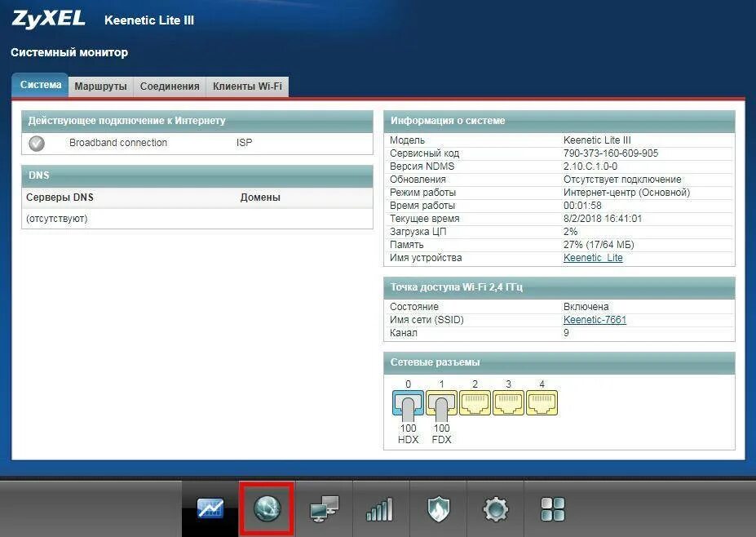Click the Серверы DNS column header

[x=60, y=197]
